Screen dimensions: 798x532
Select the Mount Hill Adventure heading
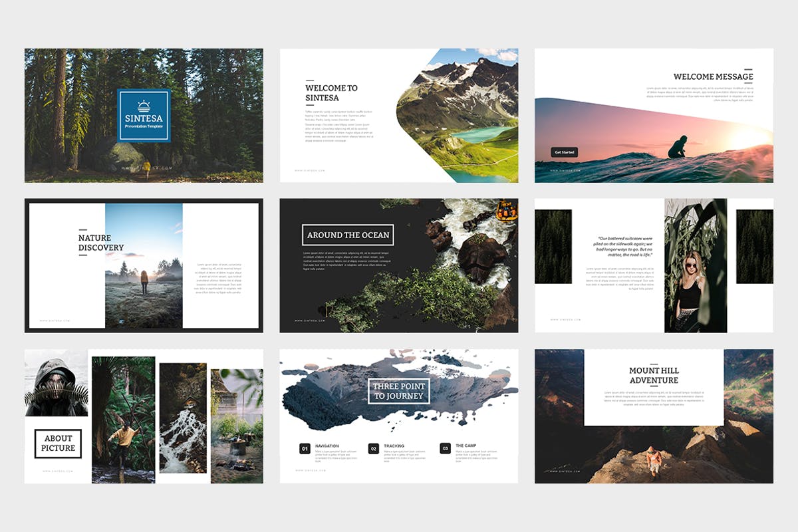654,375
